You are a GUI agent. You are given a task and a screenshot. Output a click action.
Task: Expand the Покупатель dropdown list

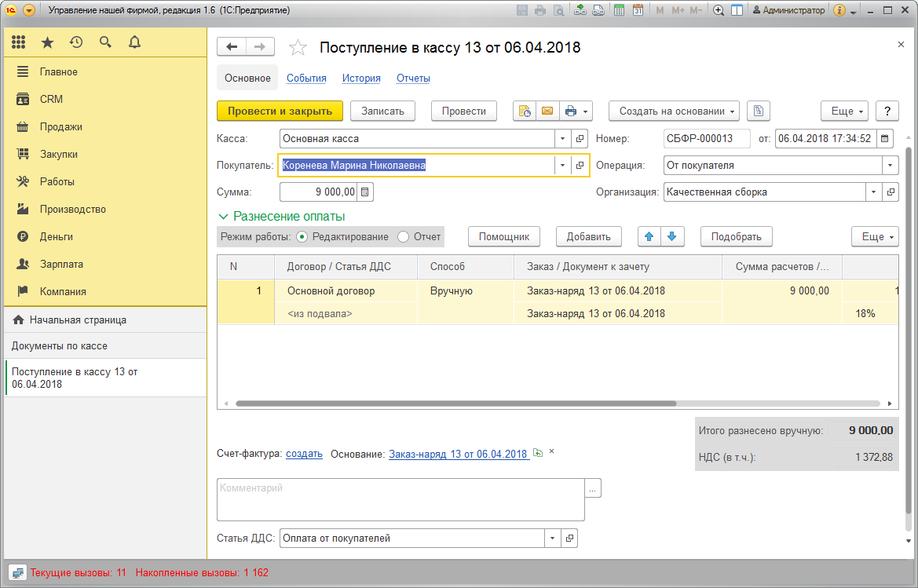[562, 166]
